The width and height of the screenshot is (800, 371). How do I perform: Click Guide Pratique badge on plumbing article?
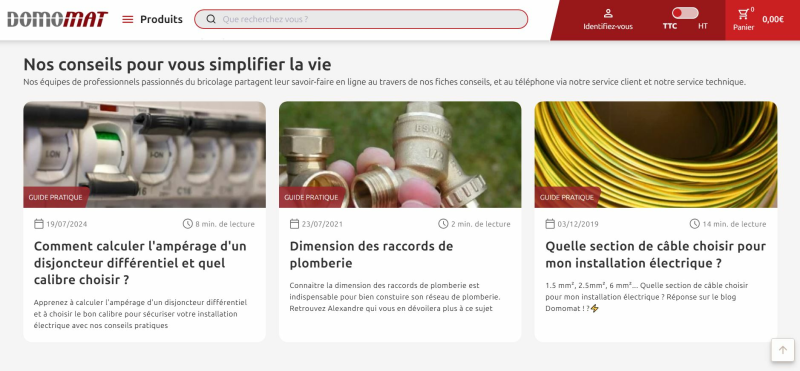311,197
